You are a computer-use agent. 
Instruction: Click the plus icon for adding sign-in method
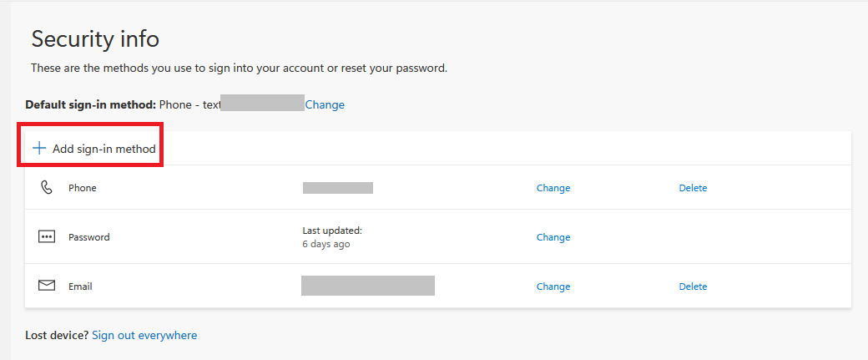tap(38, 149)
